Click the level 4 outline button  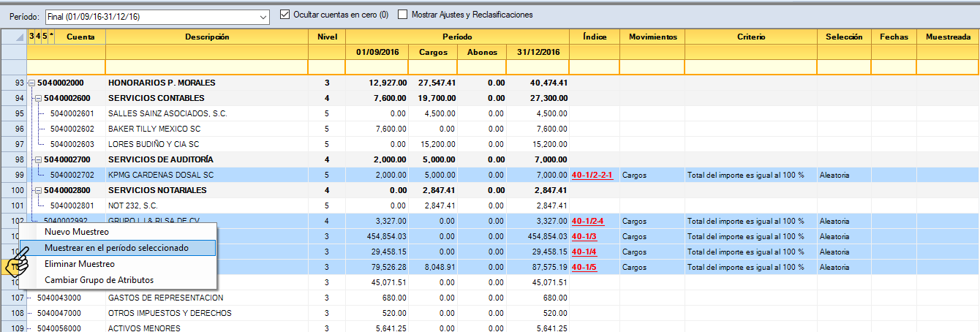[x=37, y=37]
